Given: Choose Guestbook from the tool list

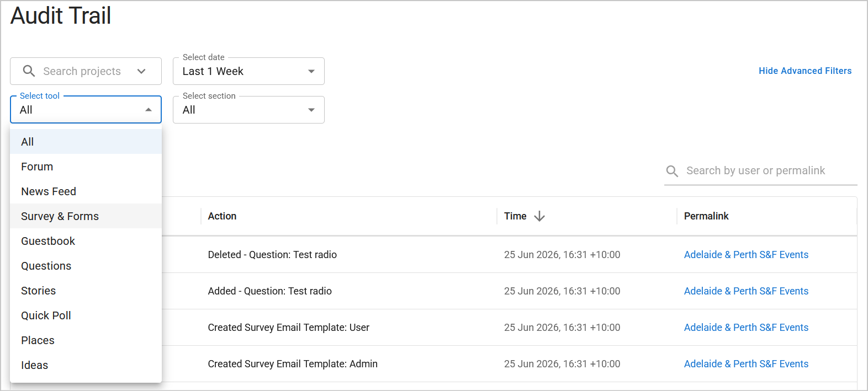Looking at the screenshot, I should [86, 241].
